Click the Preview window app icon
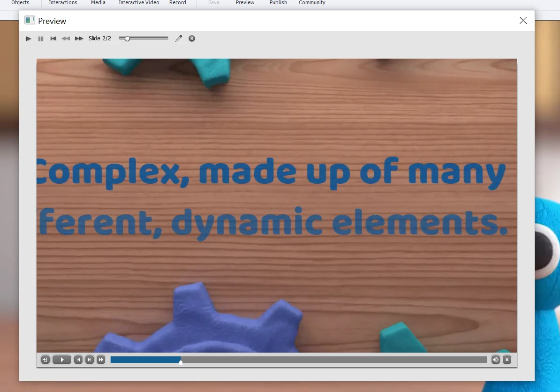560x392 pixels. click(30, 20)
